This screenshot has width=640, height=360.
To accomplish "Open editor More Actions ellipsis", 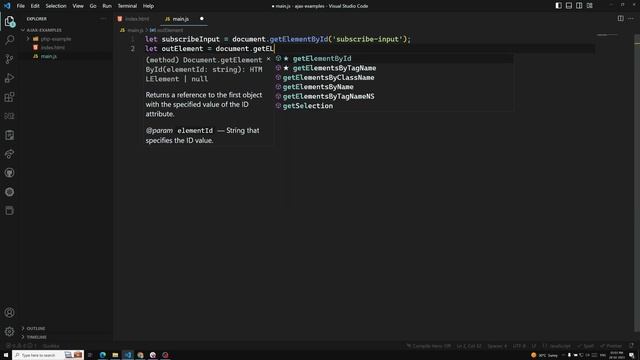I will (631, 18).
